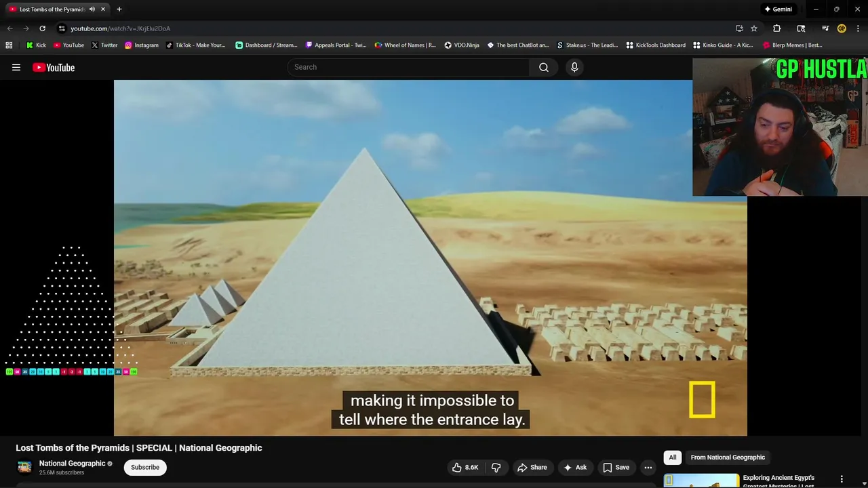Open the Kick bookmark
868x488 pixels.
[36, 45]
